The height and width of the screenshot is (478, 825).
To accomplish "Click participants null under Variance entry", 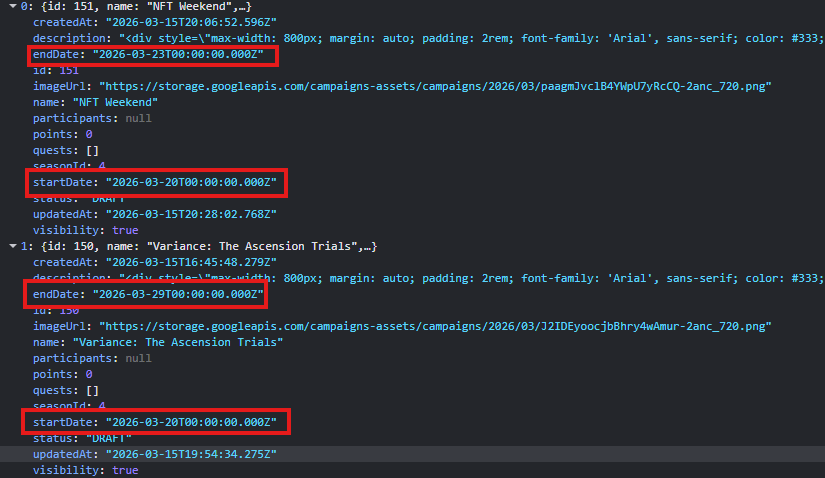I will 138,358.
